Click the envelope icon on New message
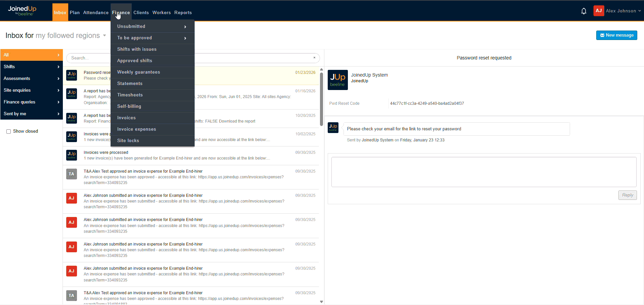Screen dimensions: 644x305 click(x=602, y=35)
